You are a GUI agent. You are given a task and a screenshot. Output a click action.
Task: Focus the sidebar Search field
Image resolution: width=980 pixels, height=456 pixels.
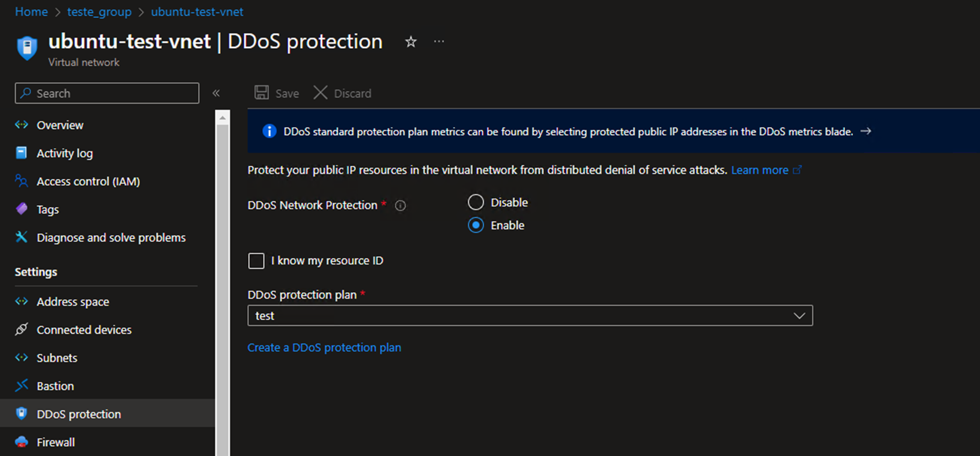tap(107, 93)
